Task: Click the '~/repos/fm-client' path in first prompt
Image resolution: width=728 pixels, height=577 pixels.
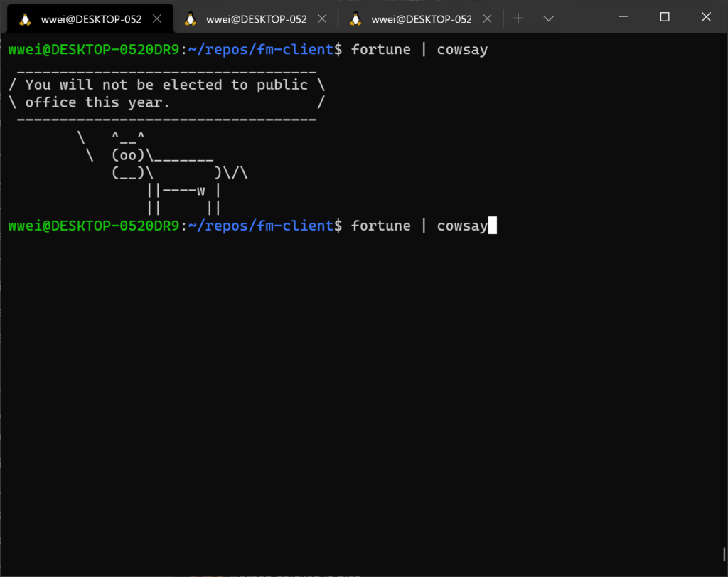Action: tap(261, 49)
